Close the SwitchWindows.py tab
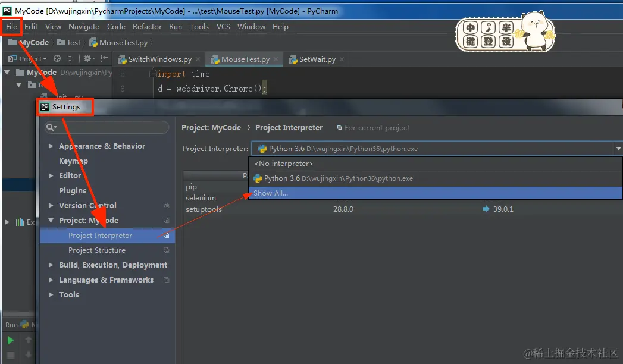The width and height of the screenshot is (623, 364). [198, 59]
